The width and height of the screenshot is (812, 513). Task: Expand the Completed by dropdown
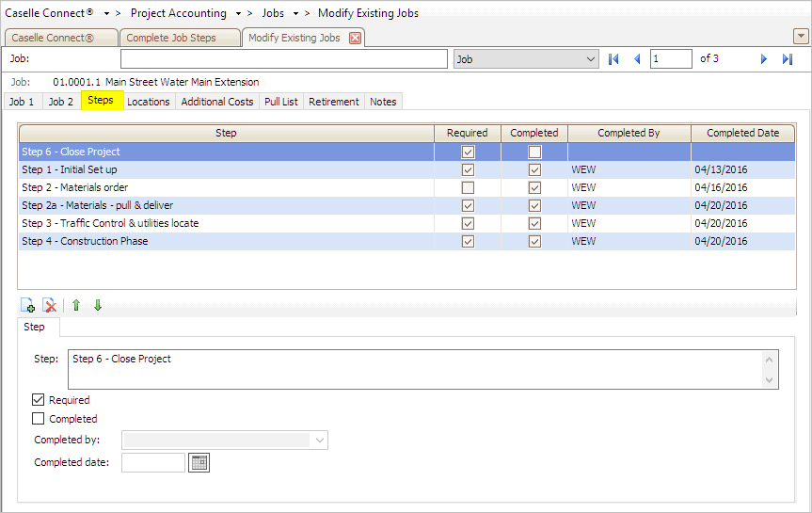tap(321, 440)
